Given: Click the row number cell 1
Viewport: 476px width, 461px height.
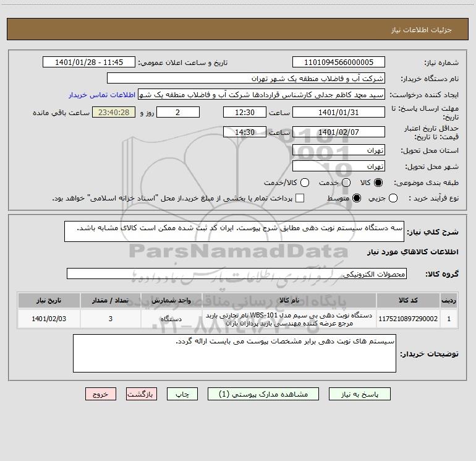Looking at the screenshot, I should [x=449, y=319].
